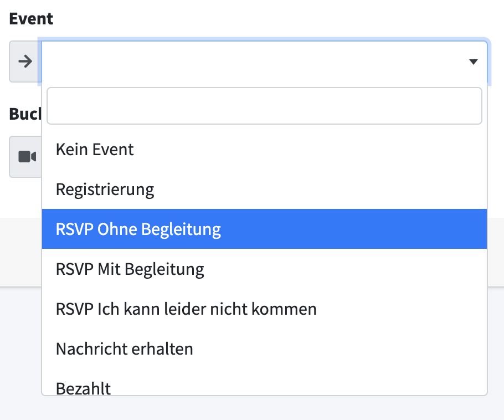504x420 pixels.
Task: Pick "RSVP Mit Begleitung" from the dropdown
Action: (x=130, y=269)
